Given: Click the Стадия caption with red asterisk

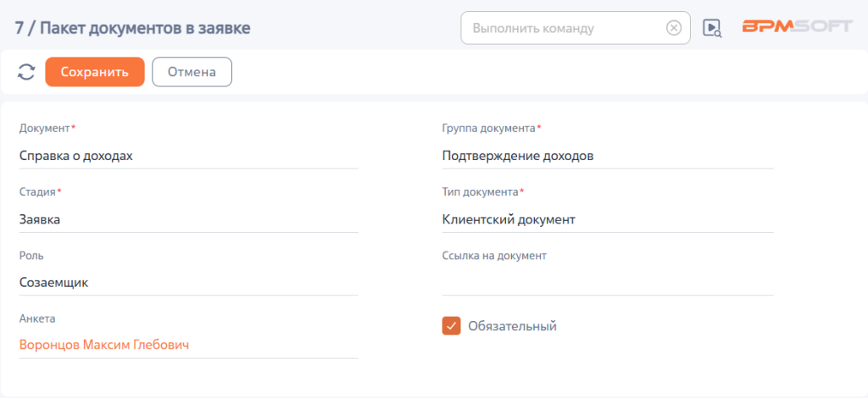Looking at the screenshot, I should [x=41, y=192].
